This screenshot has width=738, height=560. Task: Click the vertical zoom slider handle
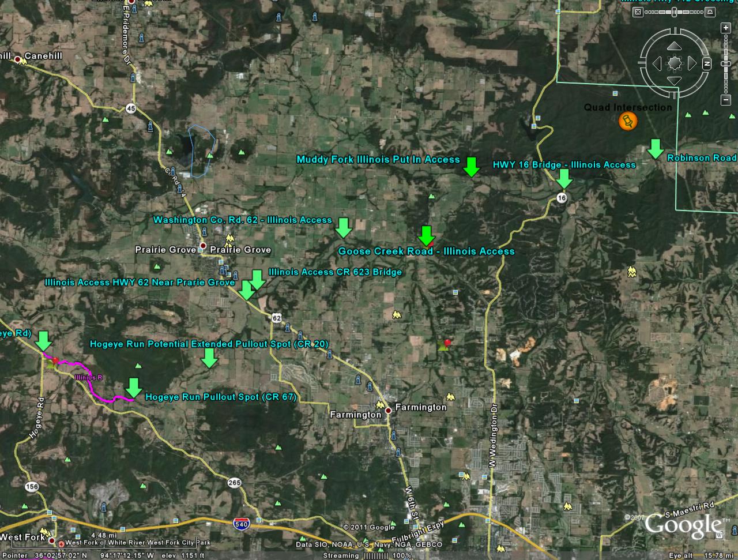coord(726,63)
